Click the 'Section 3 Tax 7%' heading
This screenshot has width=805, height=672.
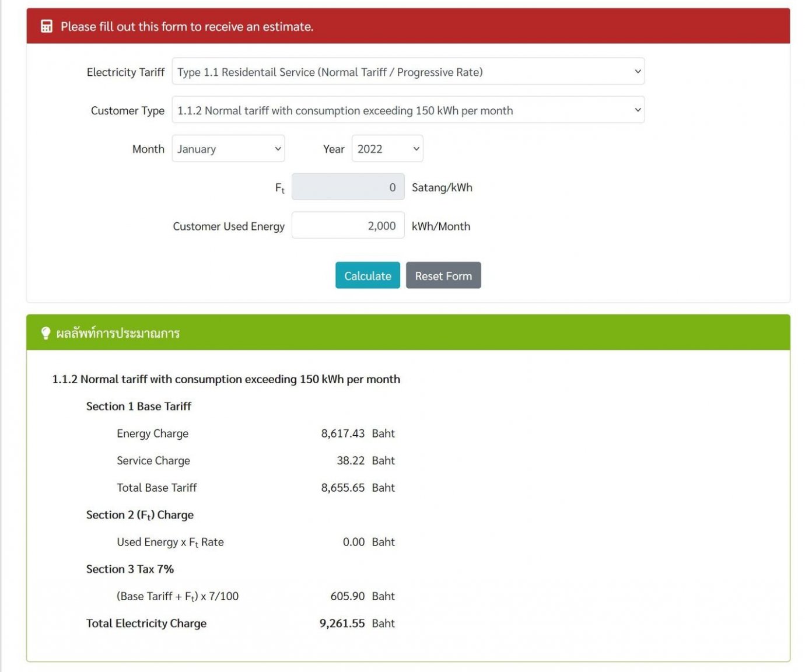[130, 569]
